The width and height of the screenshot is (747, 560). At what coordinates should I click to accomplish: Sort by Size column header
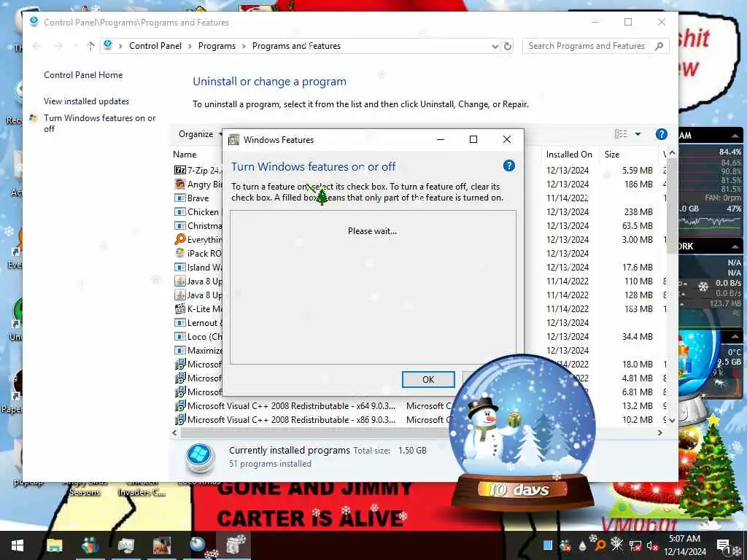pyautogui.click(x=612, y=155)
